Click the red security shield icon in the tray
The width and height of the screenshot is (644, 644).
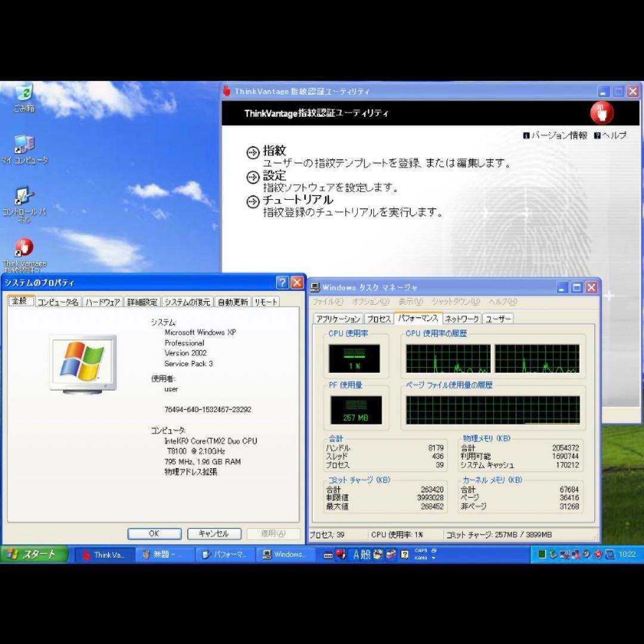(x=598, y=555)
